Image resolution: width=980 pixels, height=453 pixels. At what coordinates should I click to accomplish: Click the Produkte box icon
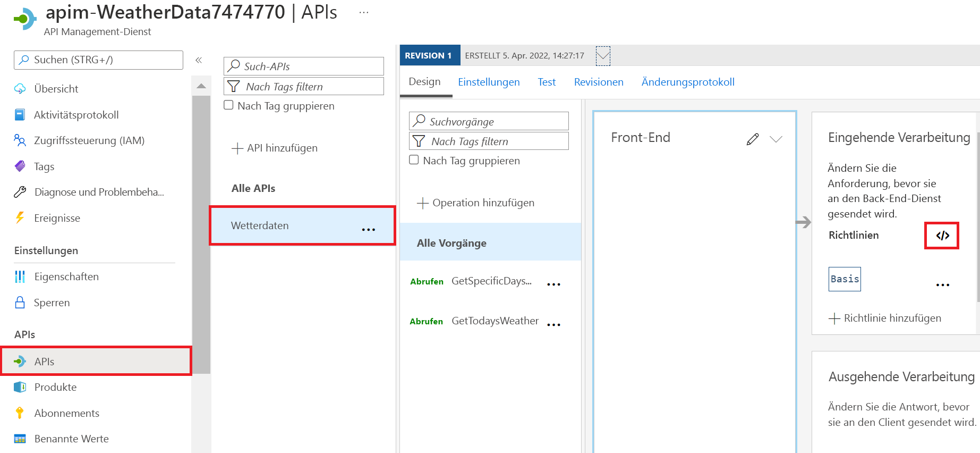pyautogui.click(x=20, y=387)
